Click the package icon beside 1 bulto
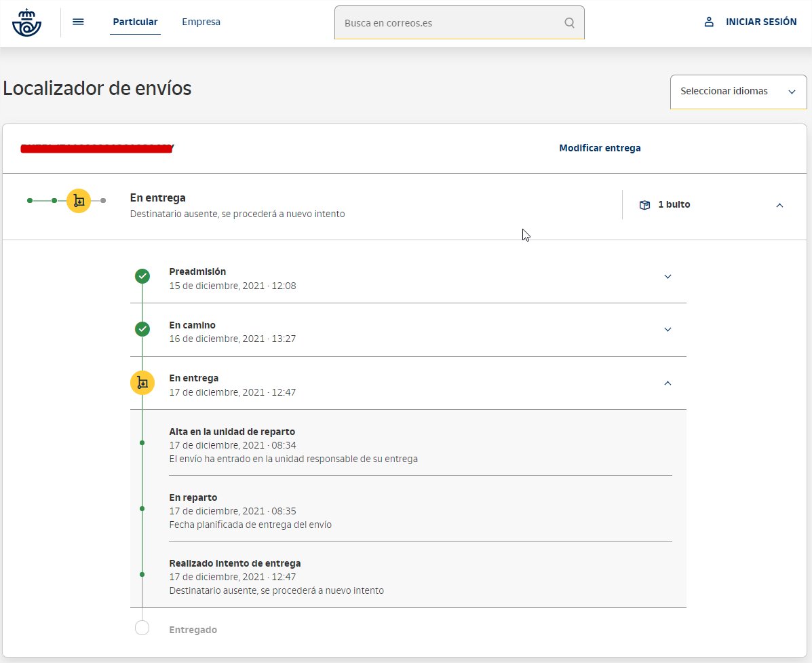812x663 pixels. tap(644, 204)
